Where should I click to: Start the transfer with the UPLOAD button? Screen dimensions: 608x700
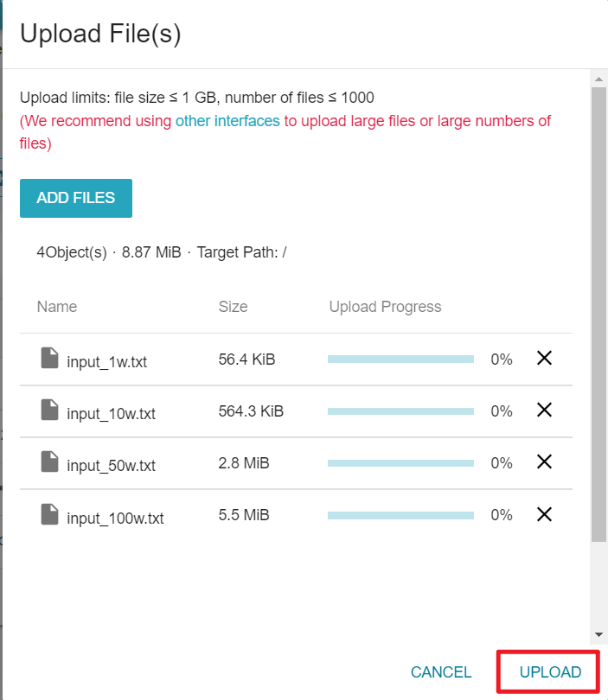(550, 671)
